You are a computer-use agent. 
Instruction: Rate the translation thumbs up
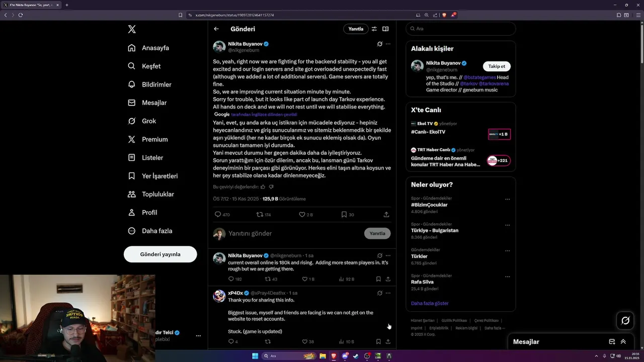tap(263, 187)
